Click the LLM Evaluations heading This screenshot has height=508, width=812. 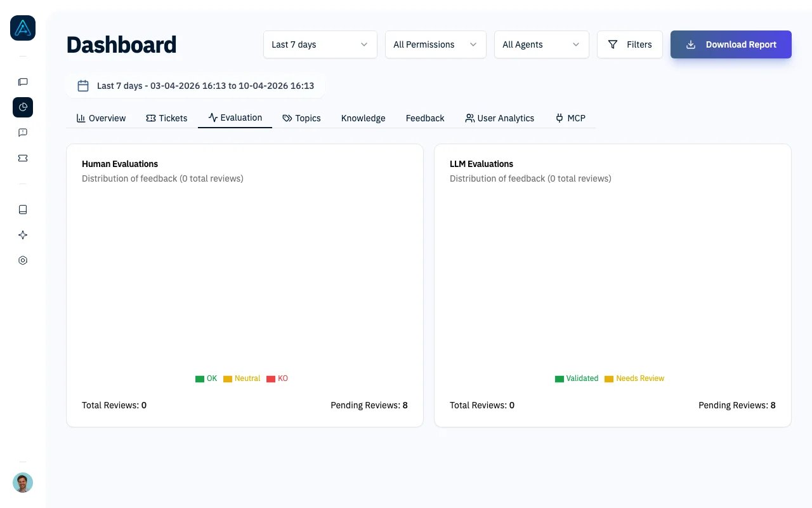tap(481, 164)
